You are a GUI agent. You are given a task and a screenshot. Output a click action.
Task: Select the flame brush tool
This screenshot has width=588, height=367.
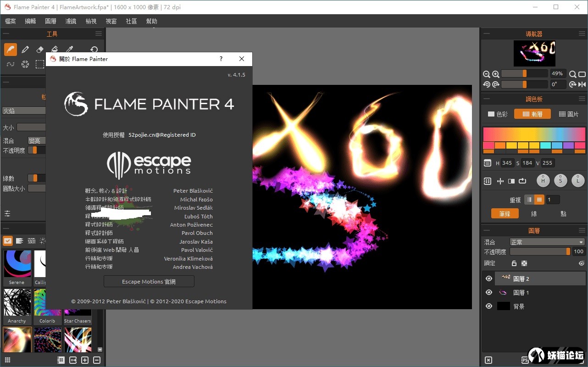pyautogui.click(x=10, y=50)
